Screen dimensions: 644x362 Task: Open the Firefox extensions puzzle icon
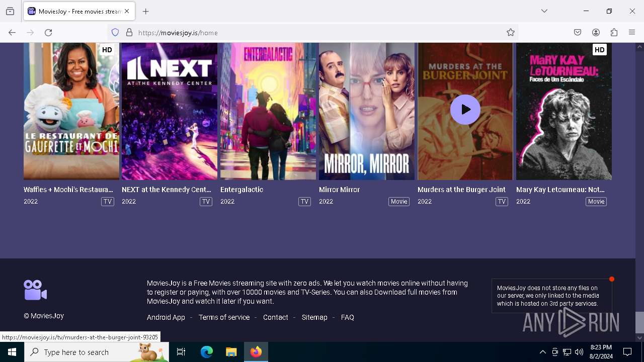pos(614,33)
